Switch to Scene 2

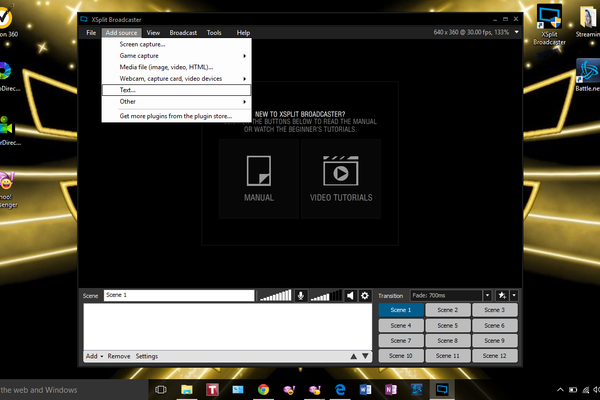click(x=448, y=311)
